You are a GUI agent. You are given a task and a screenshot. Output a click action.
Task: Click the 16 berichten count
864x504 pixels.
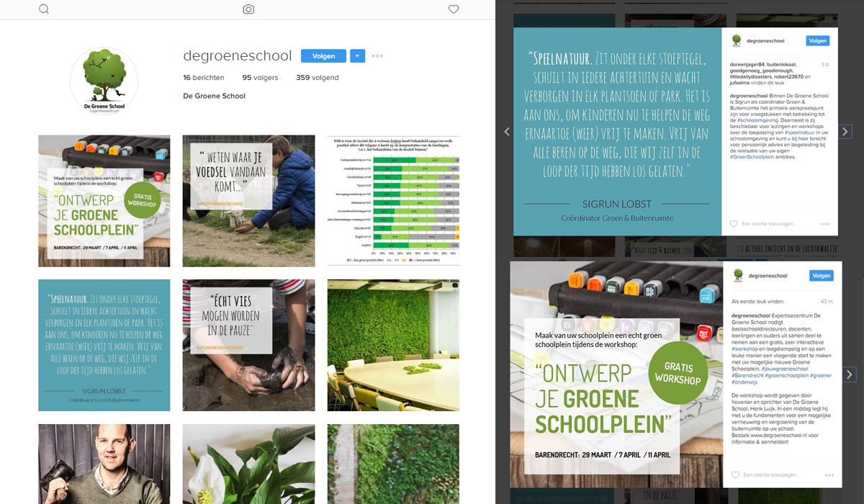(x=204, y=78)
